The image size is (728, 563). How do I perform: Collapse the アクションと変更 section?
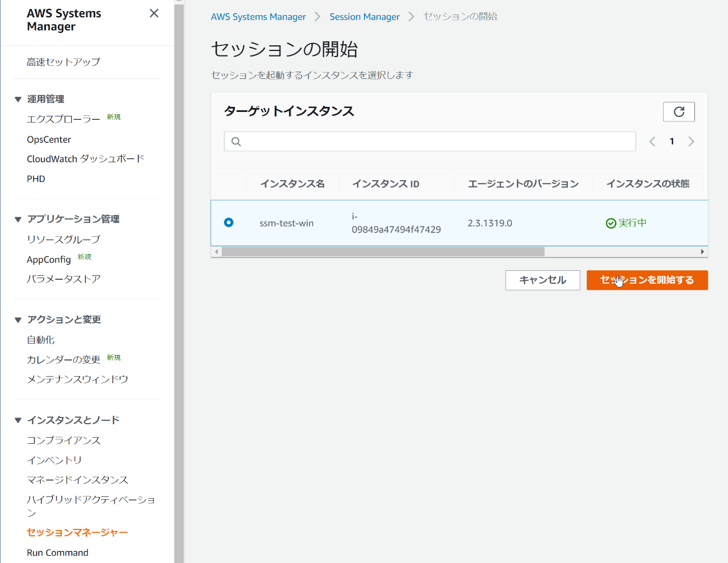tap(18, 320)
